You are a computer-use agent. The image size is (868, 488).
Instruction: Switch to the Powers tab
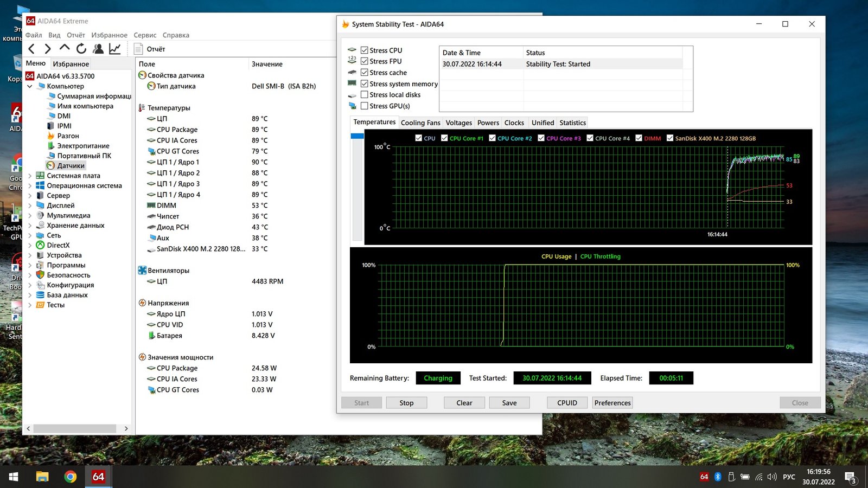(488, 123)
